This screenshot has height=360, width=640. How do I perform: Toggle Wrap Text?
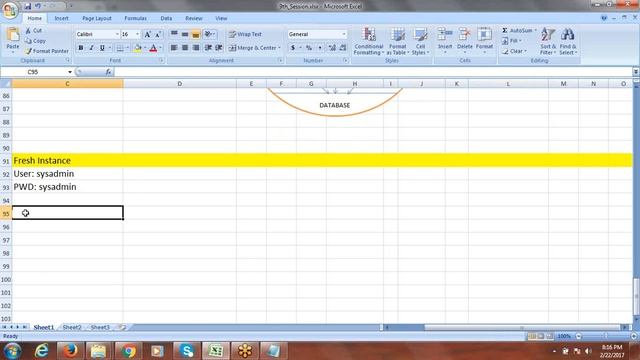point(245,34)
